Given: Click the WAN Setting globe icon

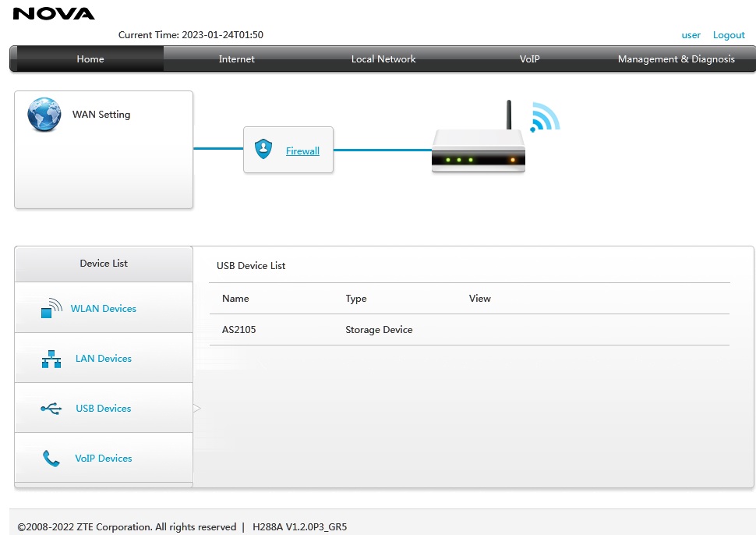Looking at the screenshot, I should 44,115.
